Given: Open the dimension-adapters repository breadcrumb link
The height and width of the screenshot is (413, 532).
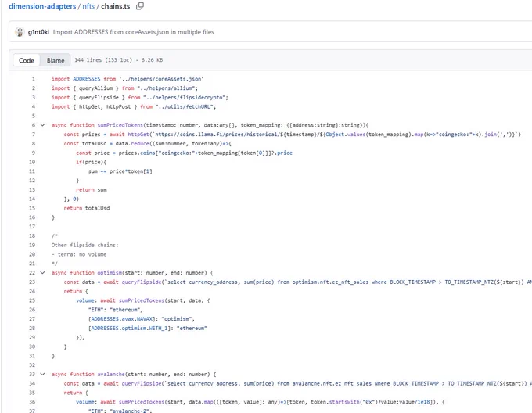Looking at the screenshot, I should pyautogui.click(x=42, y=6).
